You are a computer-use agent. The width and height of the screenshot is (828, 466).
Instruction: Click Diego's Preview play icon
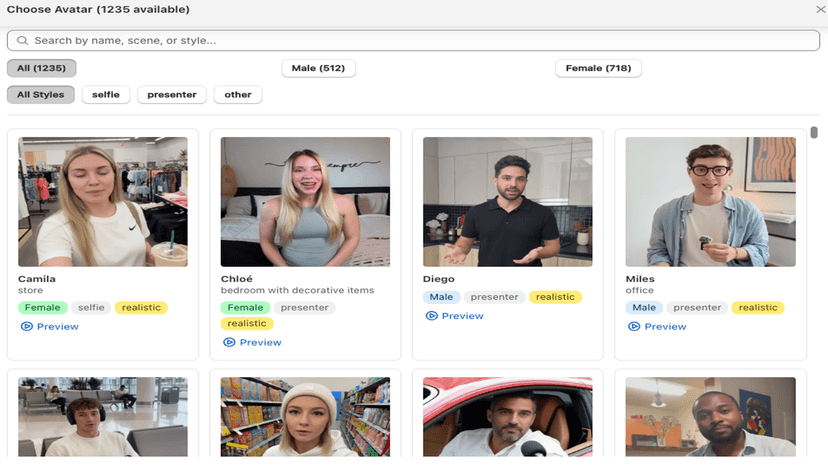[431, 316]
